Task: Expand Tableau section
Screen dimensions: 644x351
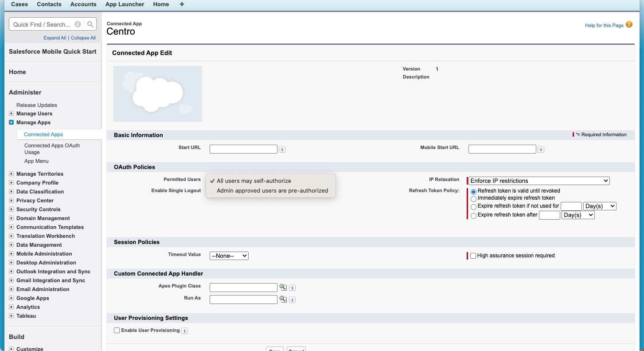Action: 12,316
